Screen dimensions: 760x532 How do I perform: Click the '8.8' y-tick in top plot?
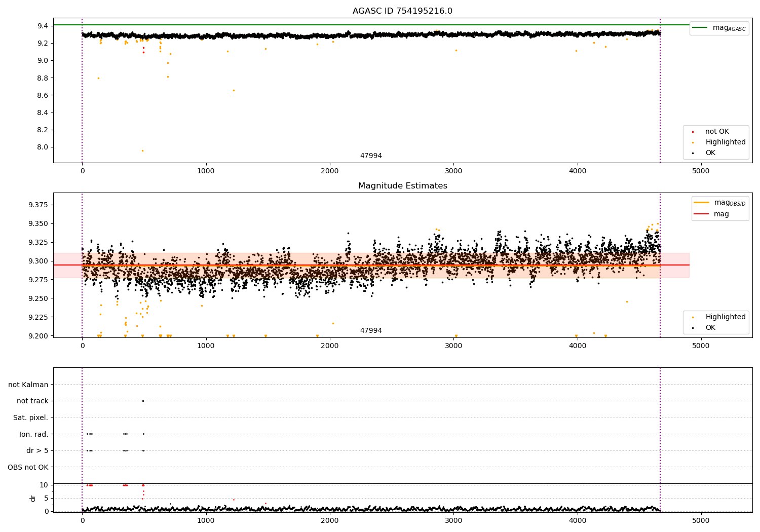43,78
